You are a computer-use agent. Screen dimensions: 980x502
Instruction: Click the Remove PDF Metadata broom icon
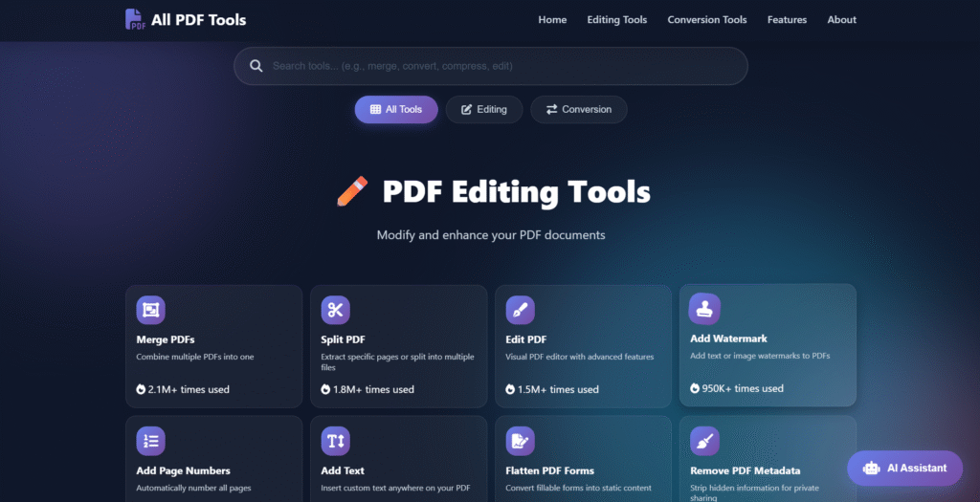click(704, 441)
